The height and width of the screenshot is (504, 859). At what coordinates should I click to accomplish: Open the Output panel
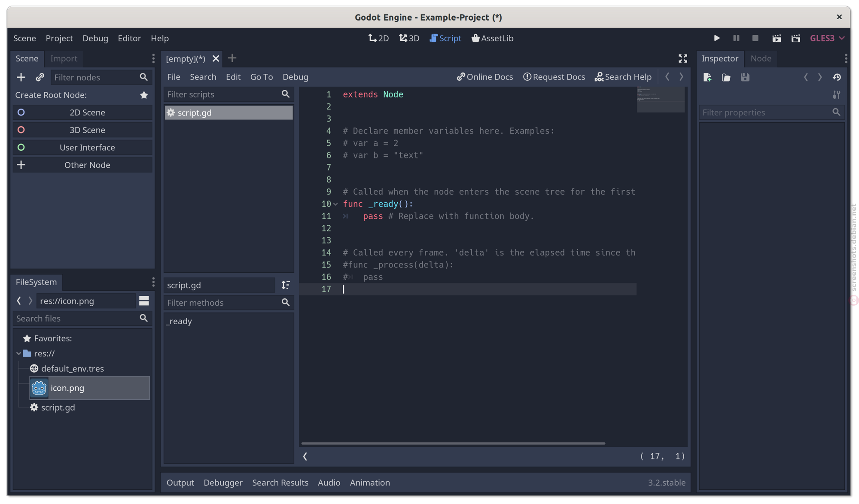pyautogui.click(x=180, y=483)
